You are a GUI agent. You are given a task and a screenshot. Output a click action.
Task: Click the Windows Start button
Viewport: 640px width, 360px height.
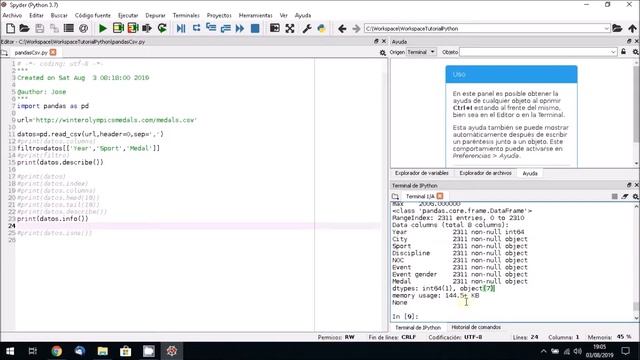(10, 351)
